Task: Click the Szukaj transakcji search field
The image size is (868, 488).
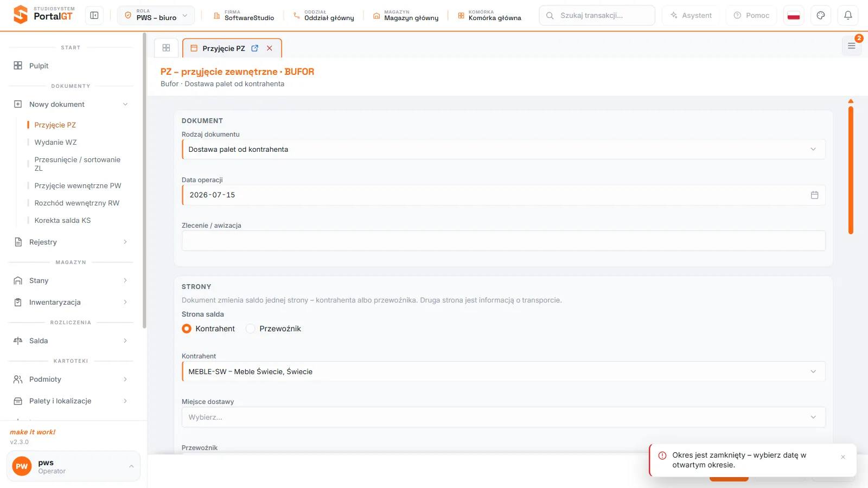Action: tap(597, 15)
